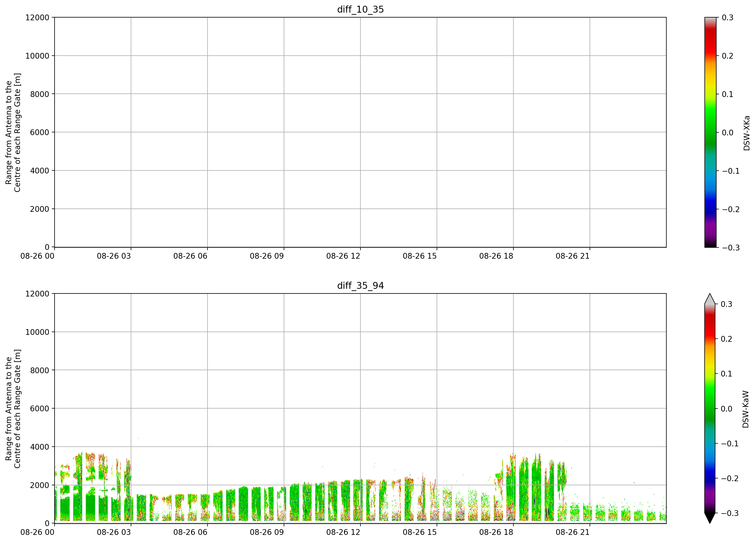Click the 0.3 tick on DSW-XKa colorbar
Image resolution: width=756 pixels, height=542 pixels.
pos(728,18)
